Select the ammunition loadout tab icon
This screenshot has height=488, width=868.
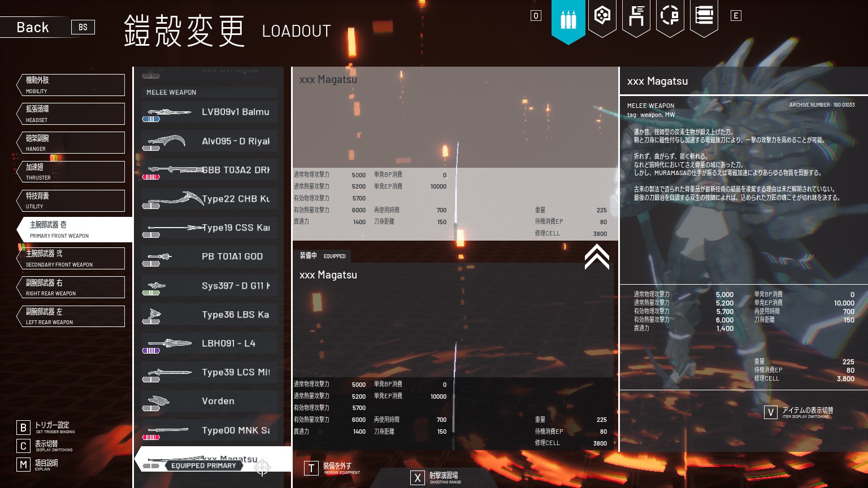[x=568, y=19]
